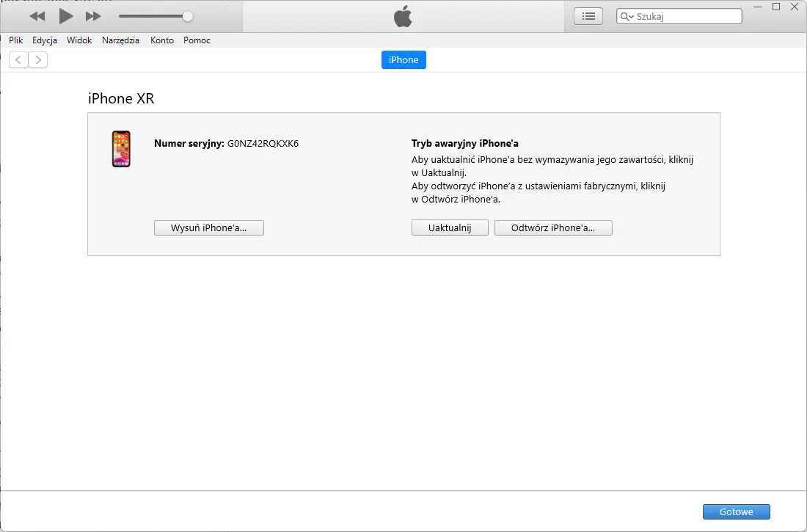
Task: Open the Konto menu
Action: [x=161, y=40]
